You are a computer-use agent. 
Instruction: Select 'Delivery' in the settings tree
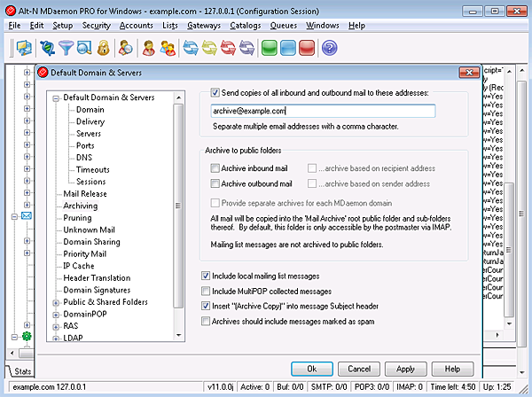coord(90,121)
